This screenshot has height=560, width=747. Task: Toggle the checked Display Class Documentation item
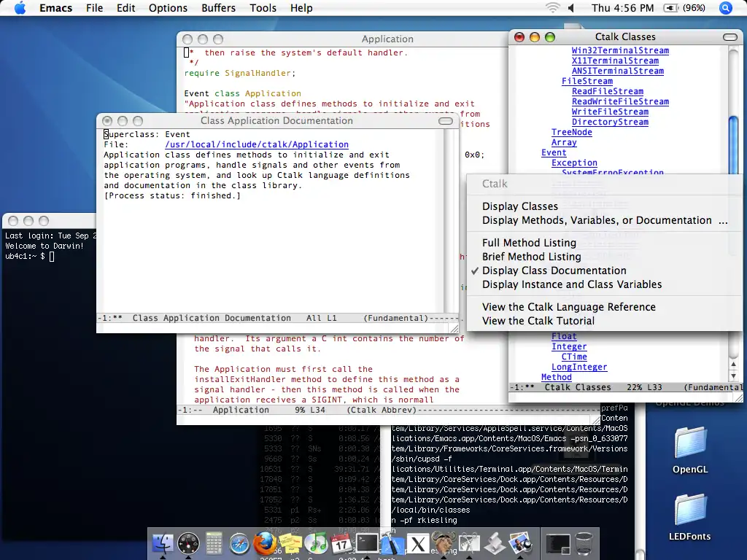554,271
